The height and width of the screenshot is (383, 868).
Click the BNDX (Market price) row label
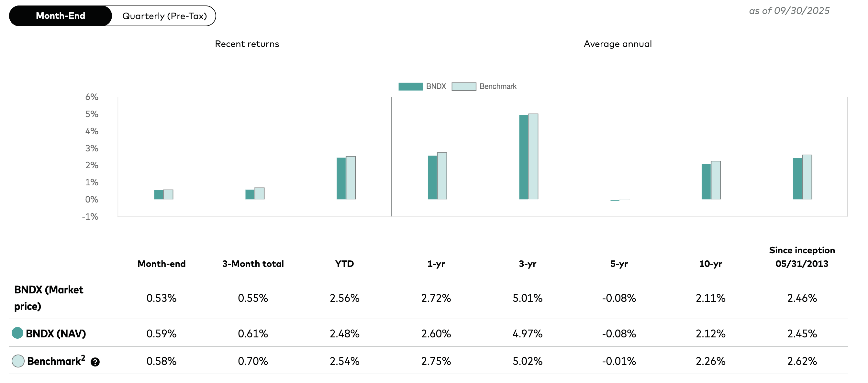pos(49,298)
